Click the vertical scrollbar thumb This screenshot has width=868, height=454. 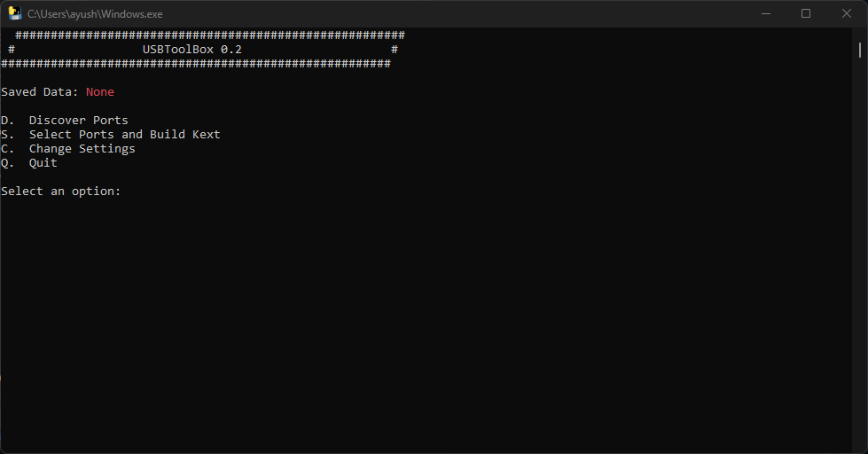click(x=859, y=50)
